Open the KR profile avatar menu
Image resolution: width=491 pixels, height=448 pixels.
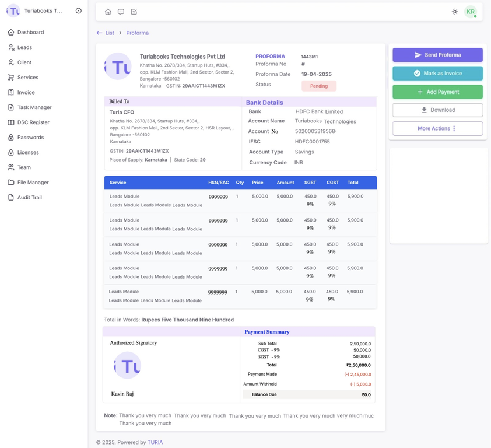tap(471, 11)
